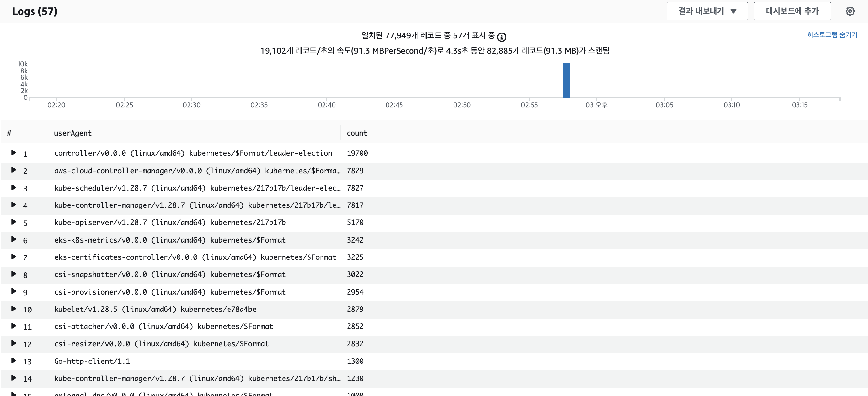Click the 히스토그램 숨기기 link
868x396 pixels.
[x=832, y=35]
